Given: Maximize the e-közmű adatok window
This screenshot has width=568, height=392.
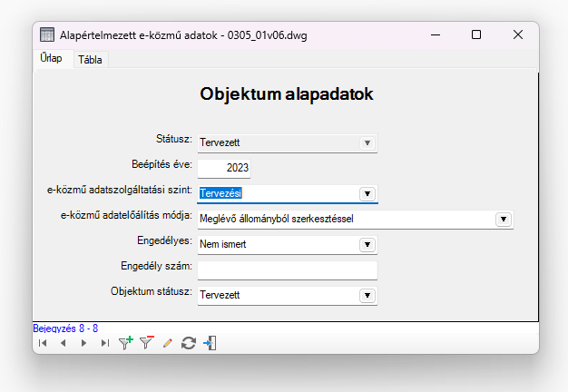Looking at the screenshot, I should click(476, 34).
